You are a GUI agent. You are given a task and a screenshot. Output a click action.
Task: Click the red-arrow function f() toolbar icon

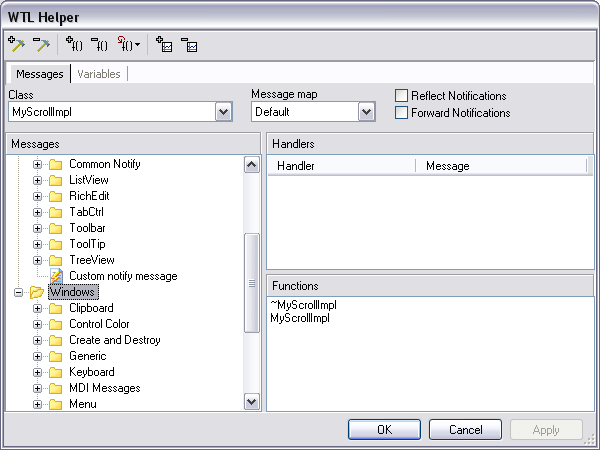126,44
